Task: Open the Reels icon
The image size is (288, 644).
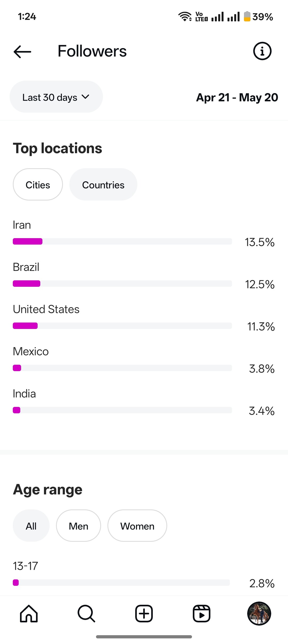Action: (202, 614)
